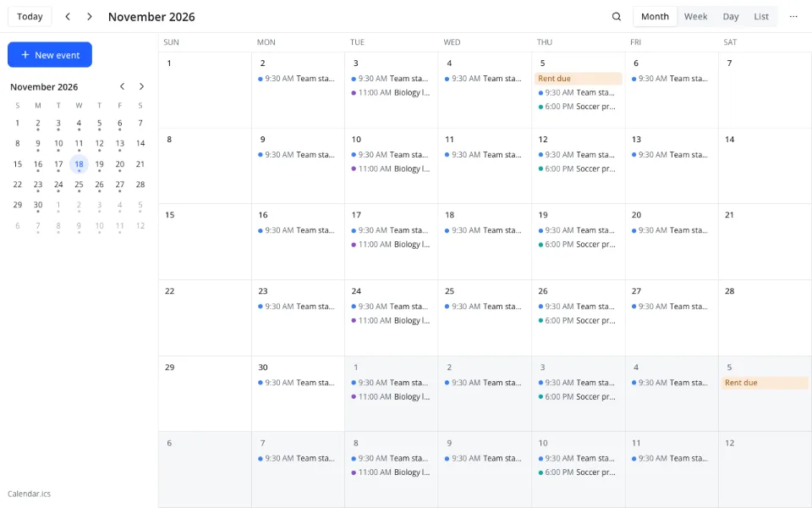Click Calendar.ics label at bottom left
Image resolution: width=812 pixels, height=508 pixels.
click(x=29, y=494)
